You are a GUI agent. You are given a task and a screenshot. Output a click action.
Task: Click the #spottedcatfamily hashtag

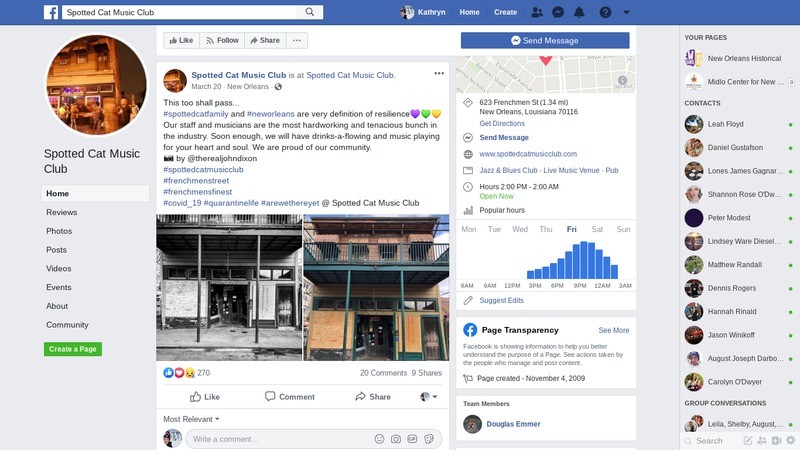[196, 114]
